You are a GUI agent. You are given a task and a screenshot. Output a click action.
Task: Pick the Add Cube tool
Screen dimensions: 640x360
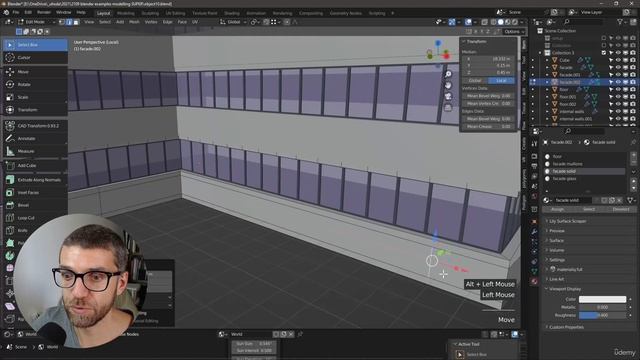pos(35,166)
